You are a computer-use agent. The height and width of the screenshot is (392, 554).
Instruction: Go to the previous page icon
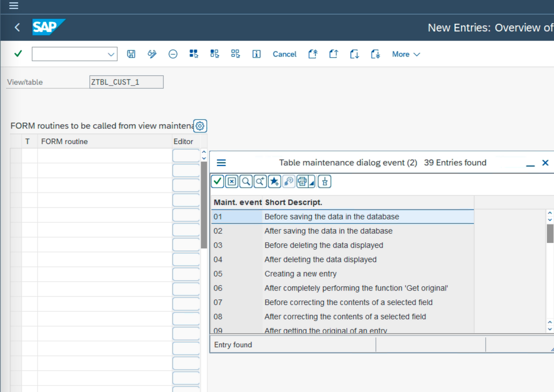[333, 54]
